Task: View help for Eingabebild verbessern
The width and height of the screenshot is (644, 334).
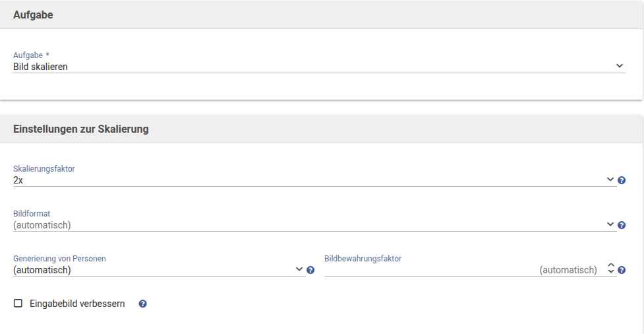Action: tap(143, 304)
